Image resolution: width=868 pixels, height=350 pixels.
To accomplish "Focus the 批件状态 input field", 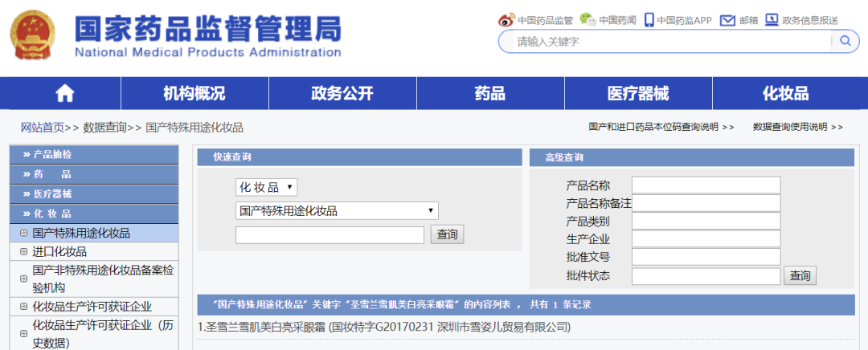I will 706,275.
